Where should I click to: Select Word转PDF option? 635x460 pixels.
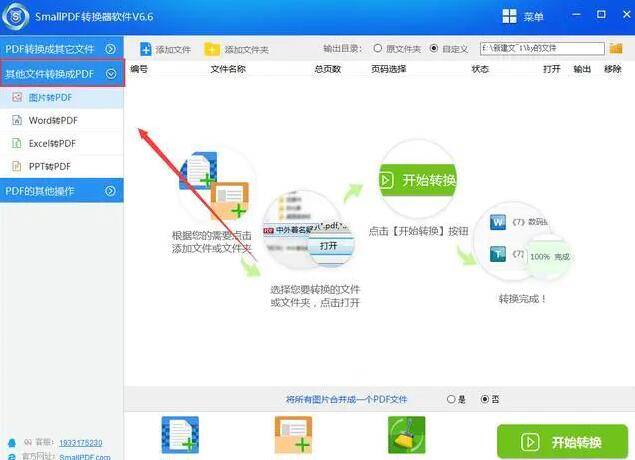coord(62,120)
